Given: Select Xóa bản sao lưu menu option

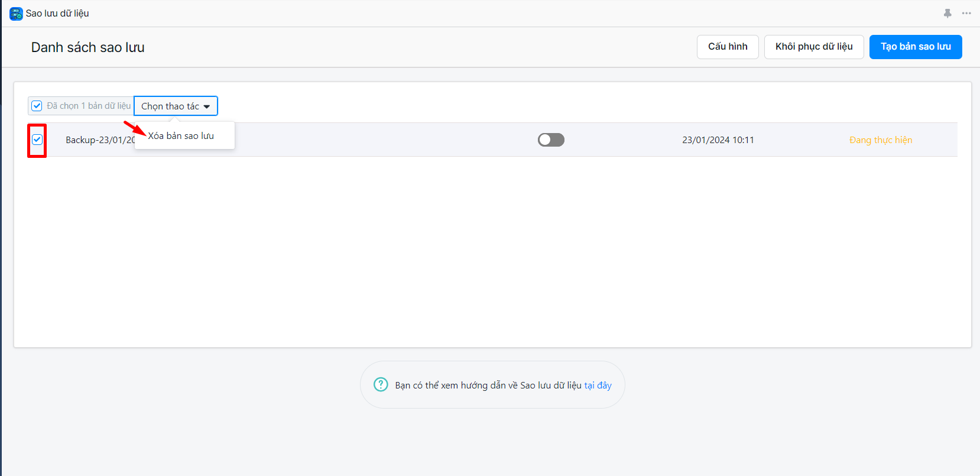Looking at the screenshot, I should click(x=181, y=135).
